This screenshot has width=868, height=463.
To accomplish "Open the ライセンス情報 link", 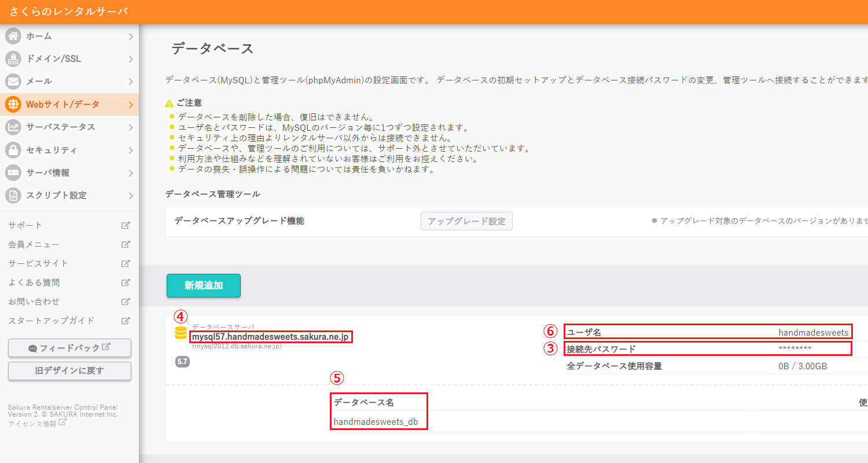I will pos(32,424).
